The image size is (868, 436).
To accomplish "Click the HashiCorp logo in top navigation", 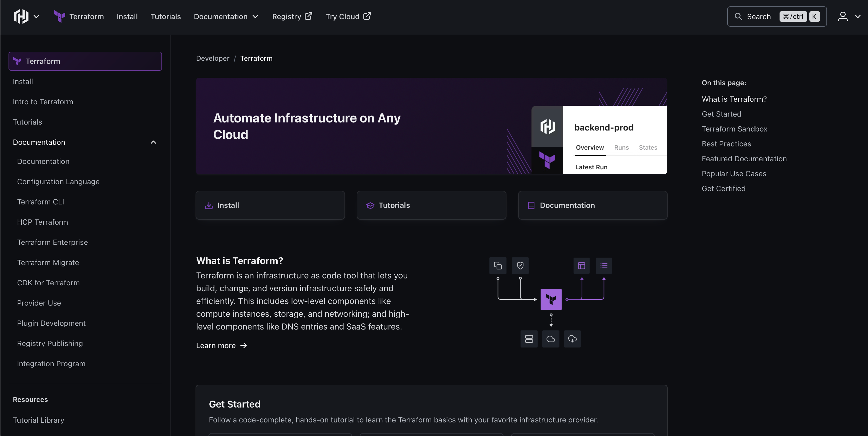I will point(21,17).
